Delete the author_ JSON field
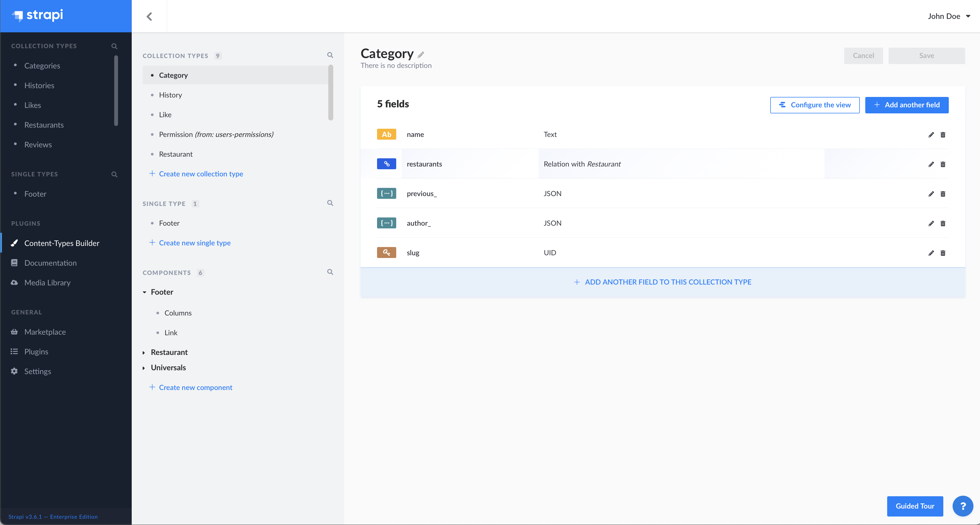The image size is (980, 525). pos(943,223)
